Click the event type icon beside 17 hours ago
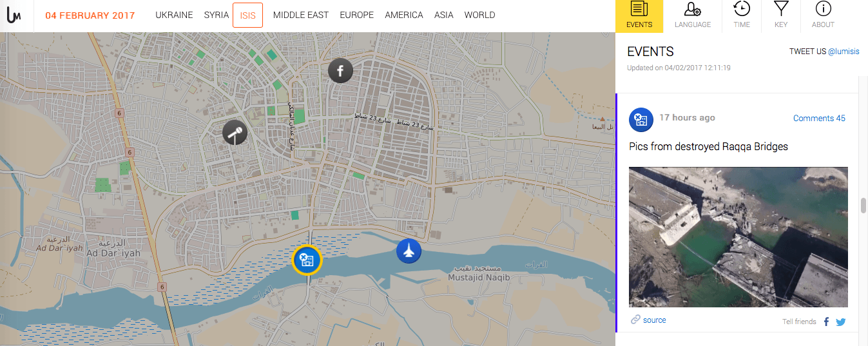Screen dimensions: 868x346 tap(641, 120)
